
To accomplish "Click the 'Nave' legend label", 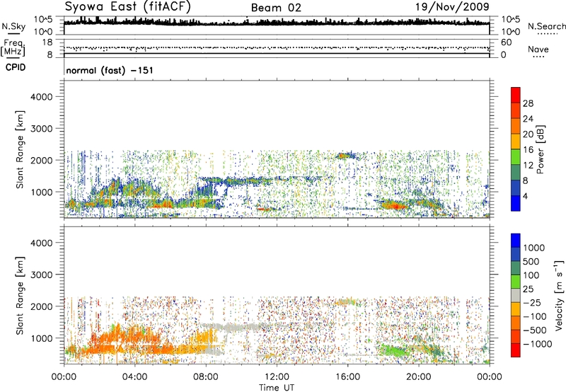I will point(538,49).
